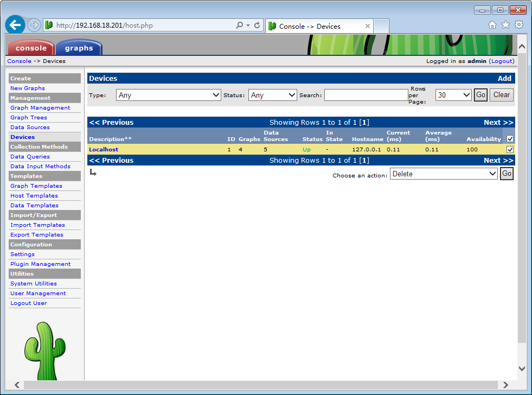Sort by the Hostname column header
This screenshot has width=532, height=395.
coord(368,139)
